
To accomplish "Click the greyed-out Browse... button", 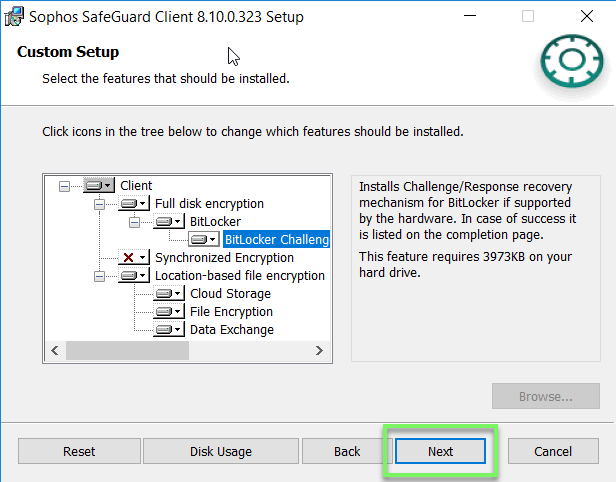I will click(546, 396).
